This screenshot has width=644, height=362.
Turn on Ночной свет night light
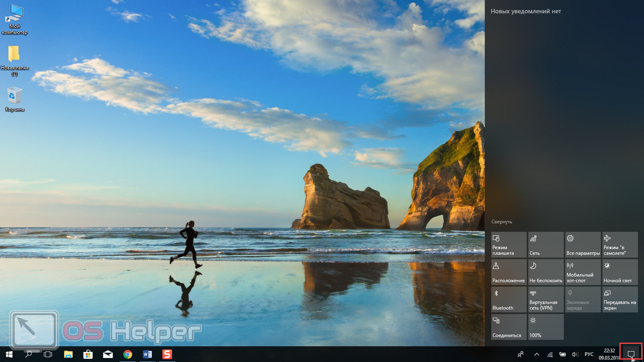point(620,272)
